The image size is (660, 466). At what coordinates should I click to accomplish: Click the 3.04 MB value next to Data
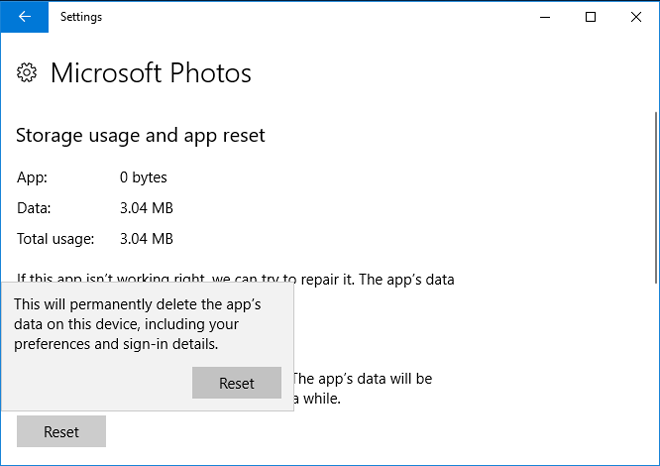coord(146,209)
